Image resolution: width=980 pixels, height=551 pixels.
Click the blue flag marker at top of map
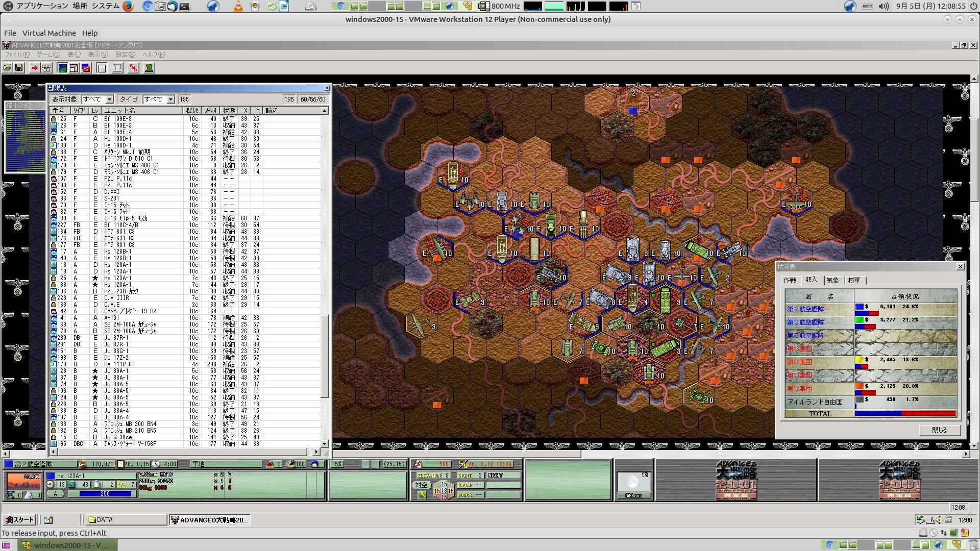633,111
